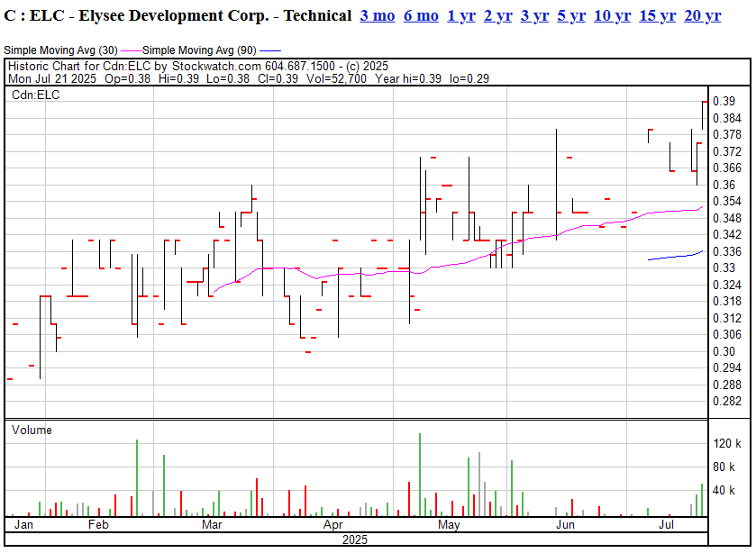Screen dimensions: 756x553
Task: Open the 20 yr chart range link
Action: point(703,16)
